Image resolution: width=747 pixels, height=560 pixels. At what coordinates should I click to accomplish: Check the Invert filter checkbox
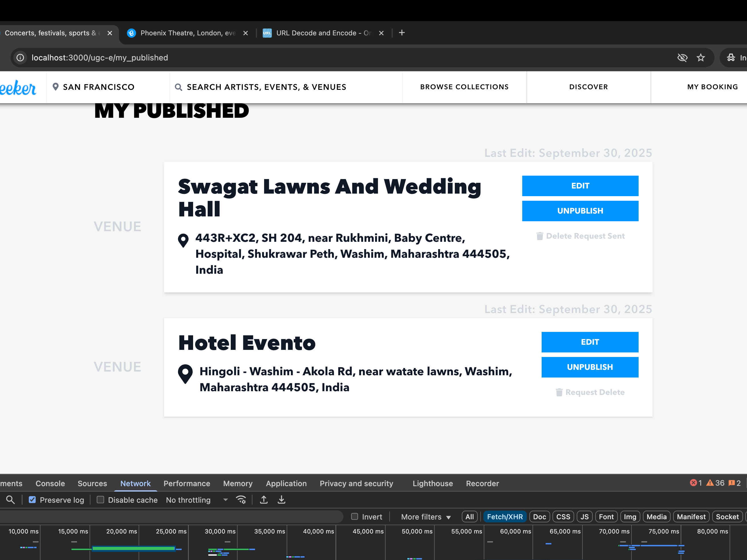pos(354,516)
